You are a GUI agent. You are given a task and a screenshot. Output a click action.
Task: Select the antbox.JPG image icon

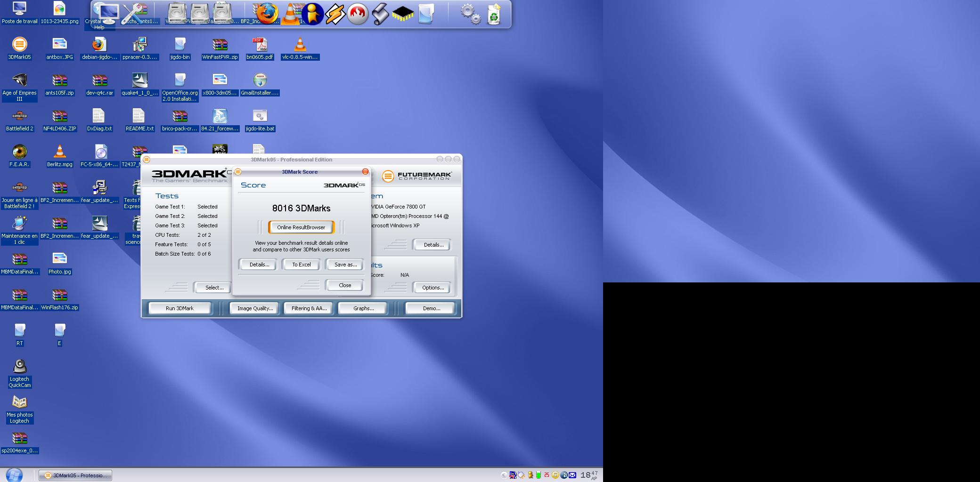[59, 48]
